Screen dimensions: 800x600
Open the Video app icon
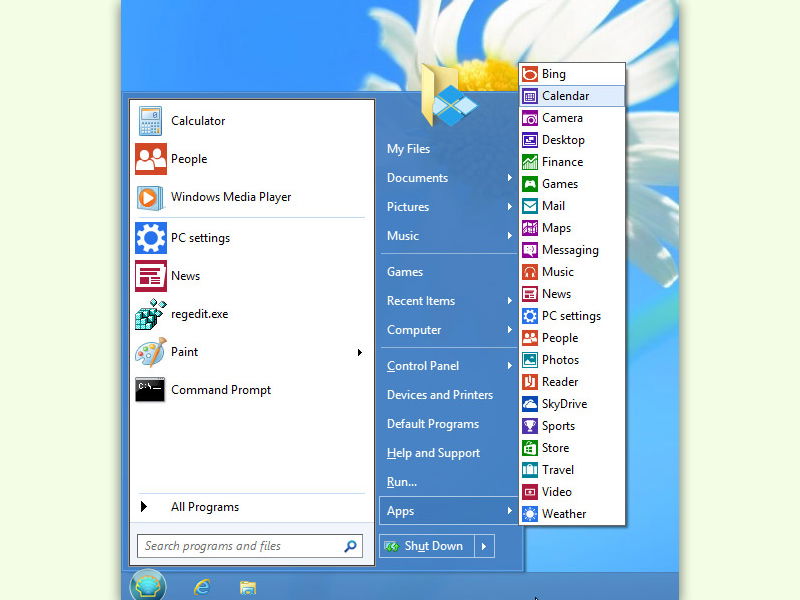click(530, 492)
